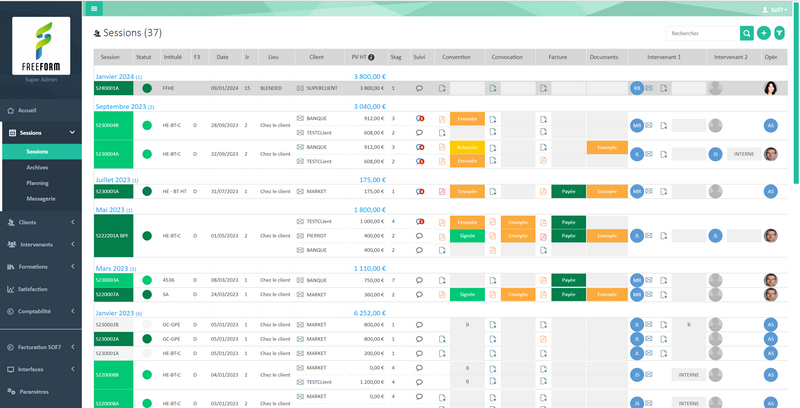
Task: Open the comment bubble in the S240001A row
Action: (419, 88)
